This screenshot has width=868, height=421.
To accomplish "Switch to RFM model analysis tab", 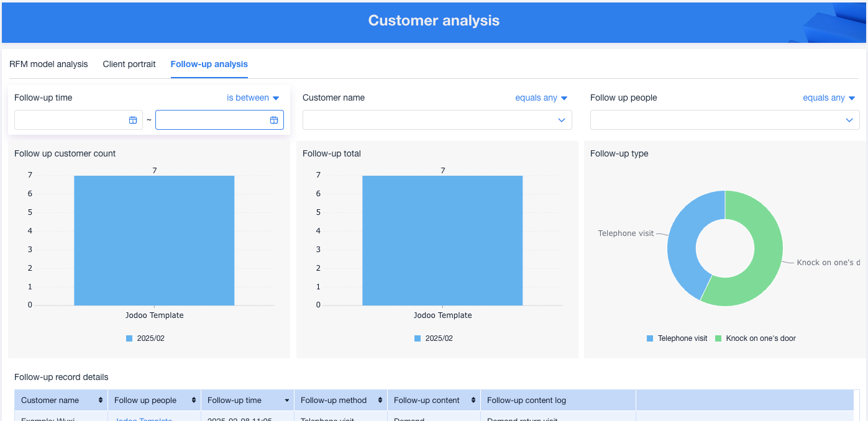I will point(48,64).
